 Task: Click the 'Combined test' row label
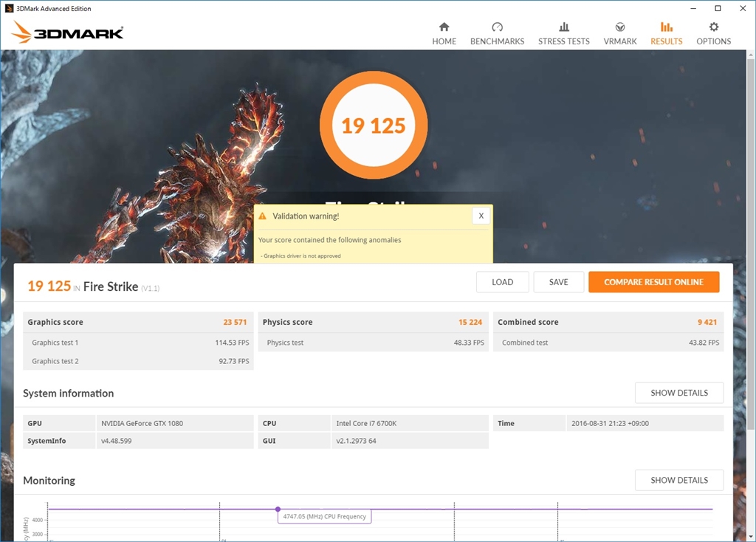tap(525, 343)
